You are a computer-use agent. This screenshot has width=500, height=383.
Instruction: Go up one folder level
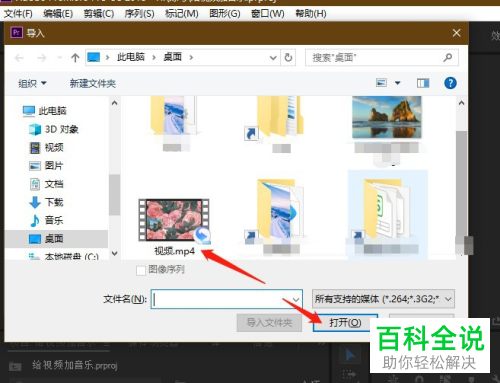click(x=75, y=58)
